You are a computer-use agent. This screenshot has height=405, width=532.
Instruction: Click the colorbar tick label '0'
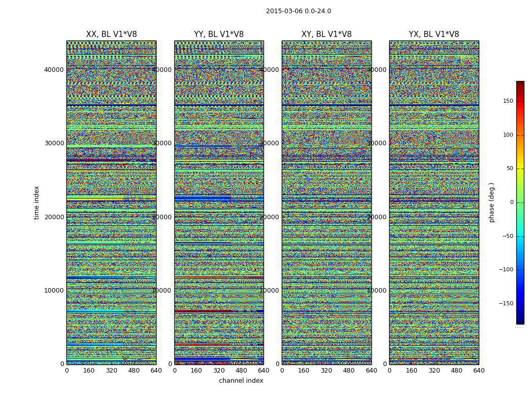point(512,202)
